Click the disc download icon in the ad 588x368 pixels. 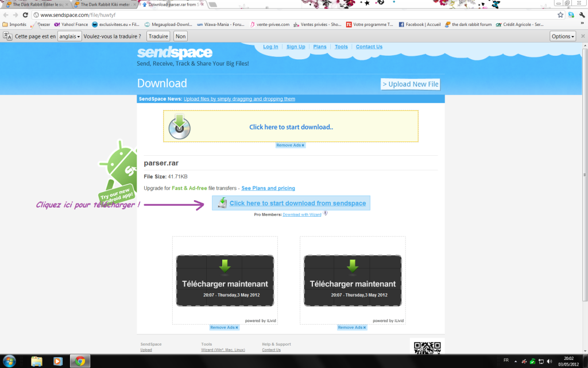click(179, 126)
